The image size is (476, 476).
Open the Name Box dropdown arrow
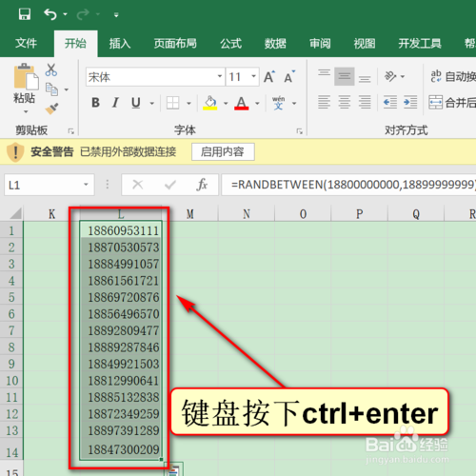click(86, 185)
